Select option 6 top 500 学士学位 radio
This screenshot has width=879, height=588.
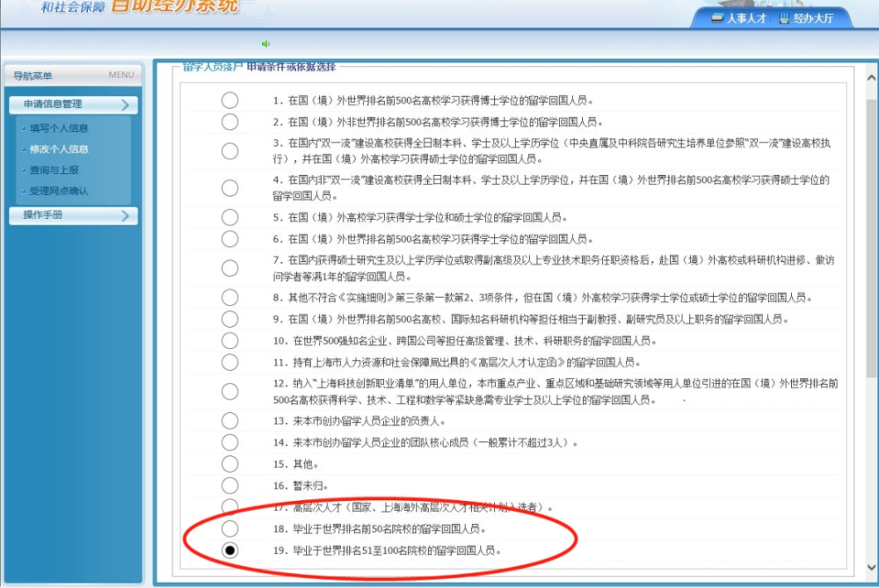(229, 239)
